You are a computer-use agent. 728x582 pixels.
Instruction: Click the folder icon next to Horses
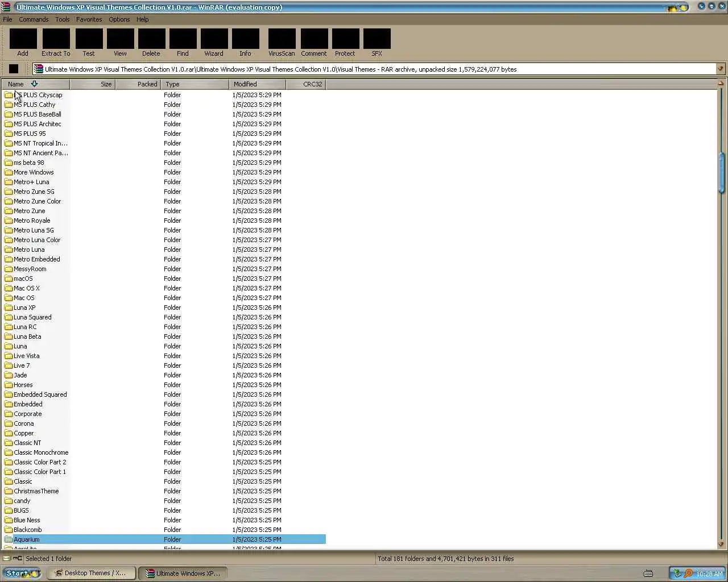pos(9,385)
